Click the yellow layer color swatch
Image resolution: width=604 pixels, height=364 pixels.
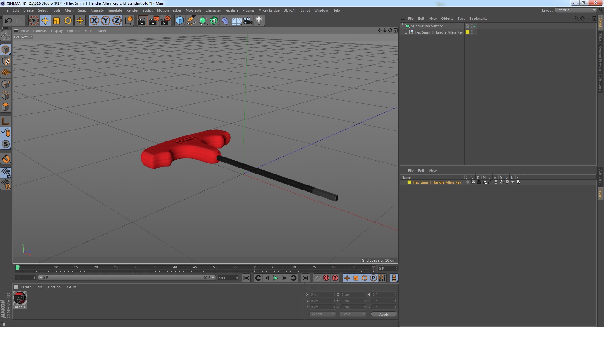(x=409, y=182)
